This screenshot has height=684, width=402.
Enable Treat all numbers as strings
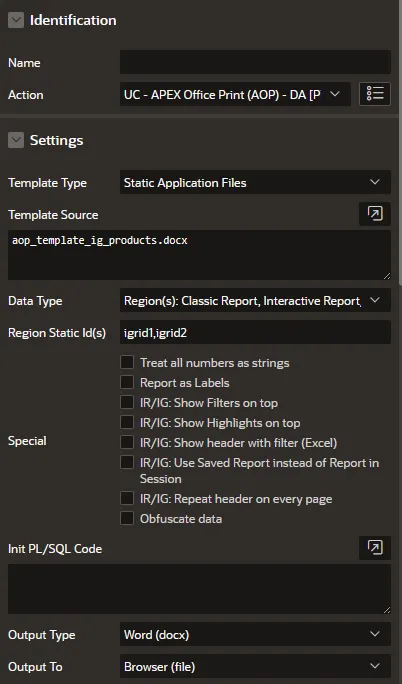[x=127, y=362]
